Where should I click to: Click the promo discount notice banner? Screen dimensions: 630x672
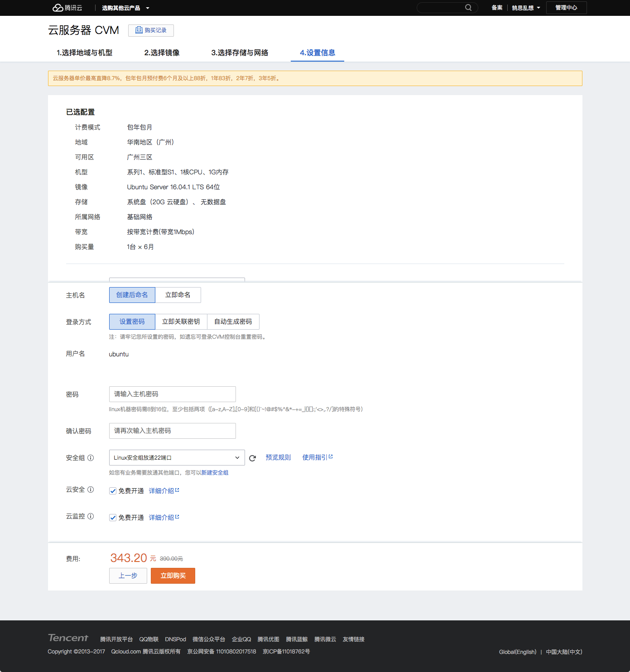(x=315, y=78)
